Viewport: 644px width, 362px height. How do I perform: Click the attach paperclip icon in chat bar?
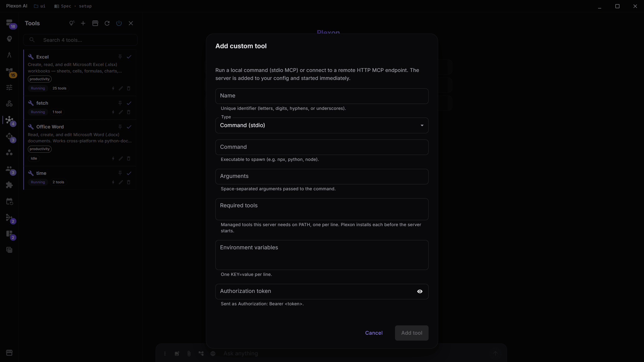click(x=189, y=353)
